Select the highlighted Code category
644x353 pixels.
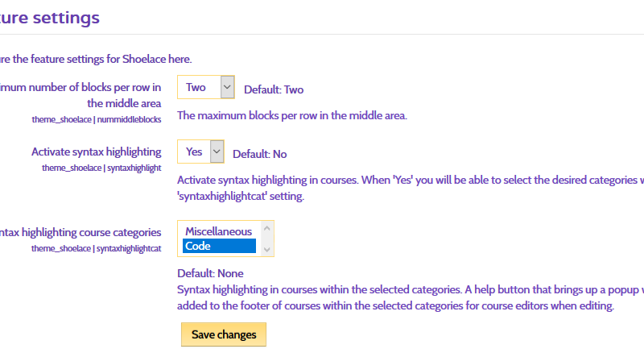pyautogui.click(x=219, y=246)
